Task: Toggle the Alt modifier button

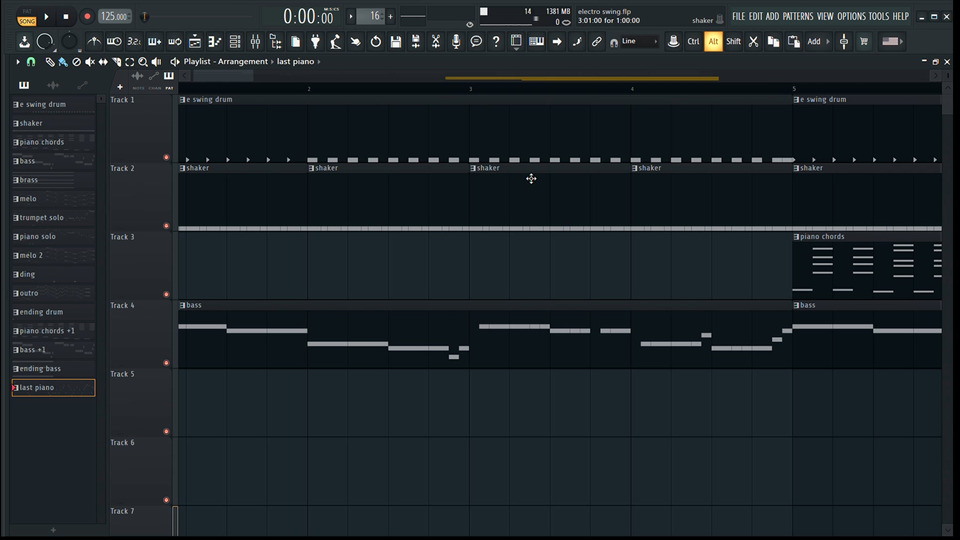Action: coord(713,42)
